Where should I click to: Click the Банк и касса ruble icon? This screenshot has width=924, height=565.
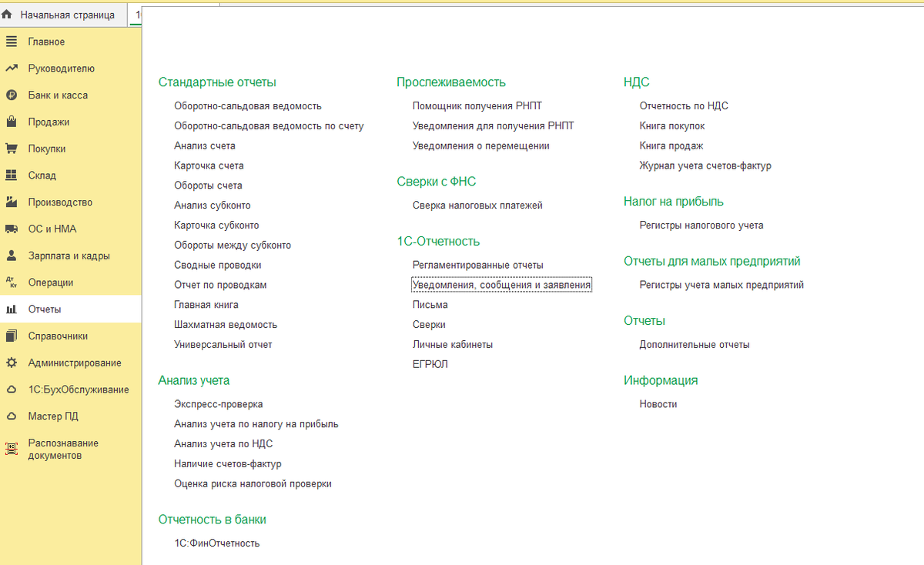point(12,95)
